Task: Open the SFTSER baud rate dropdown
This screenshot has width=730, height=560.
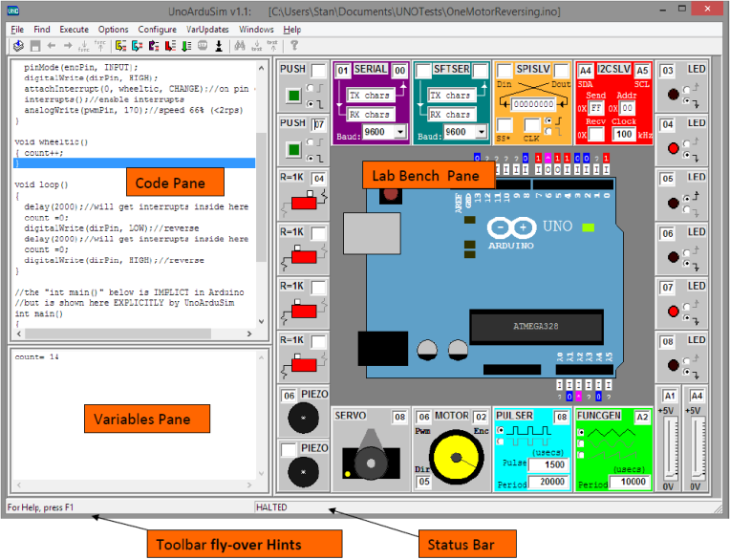Action: (x=481, y=132)
